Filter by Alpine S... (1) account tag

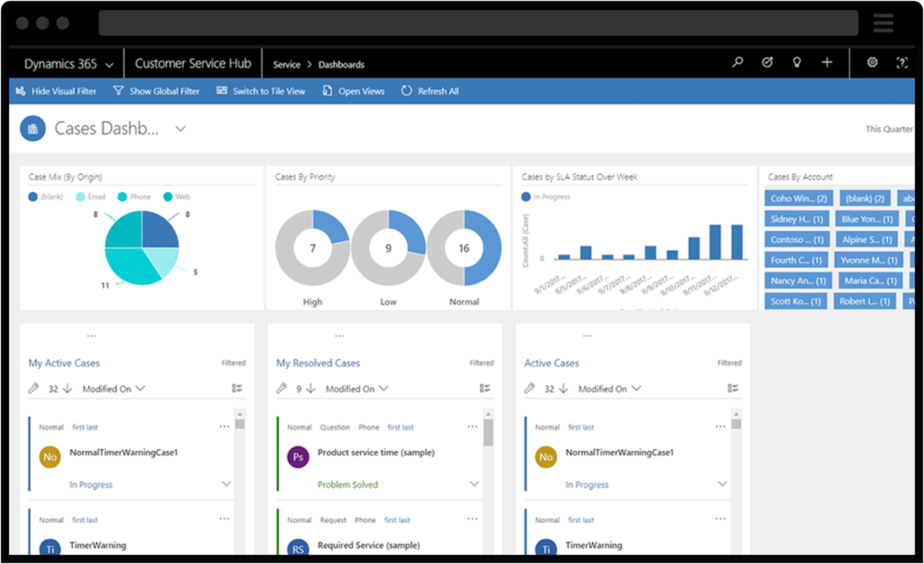tap(867, 240)
